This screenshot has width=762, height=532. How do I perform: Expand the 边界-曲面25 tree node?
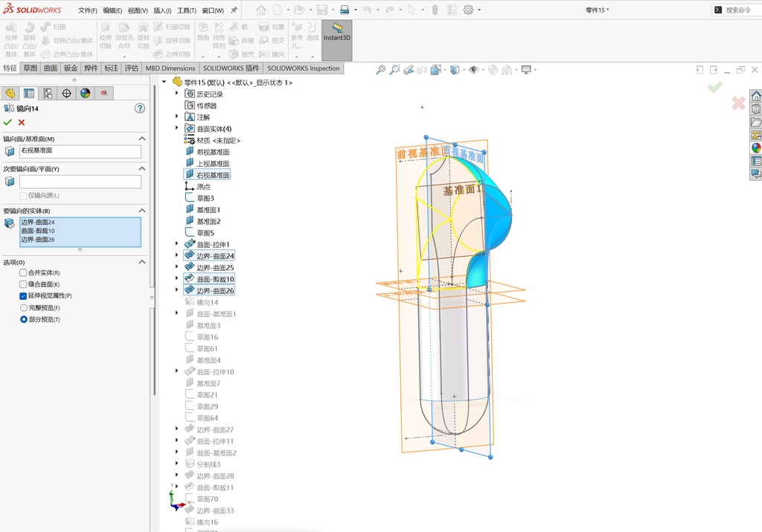[177, 267]
